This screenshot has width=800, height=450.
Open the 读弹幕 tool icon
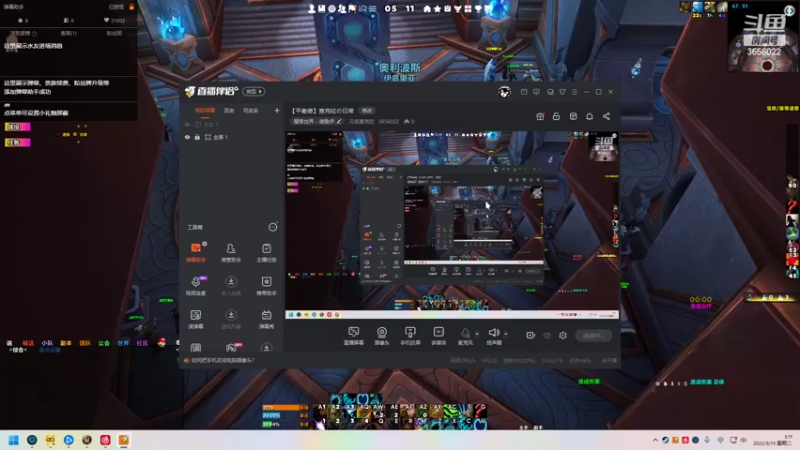click(196, 319)
